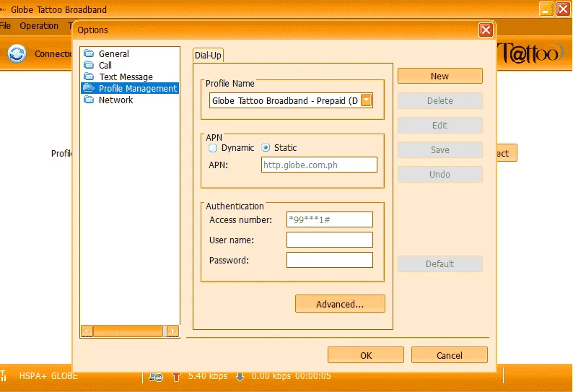Dismiss dialog with the Cancel button
The height and width of the screenshot is (392, 573).
tap(450, 355)
